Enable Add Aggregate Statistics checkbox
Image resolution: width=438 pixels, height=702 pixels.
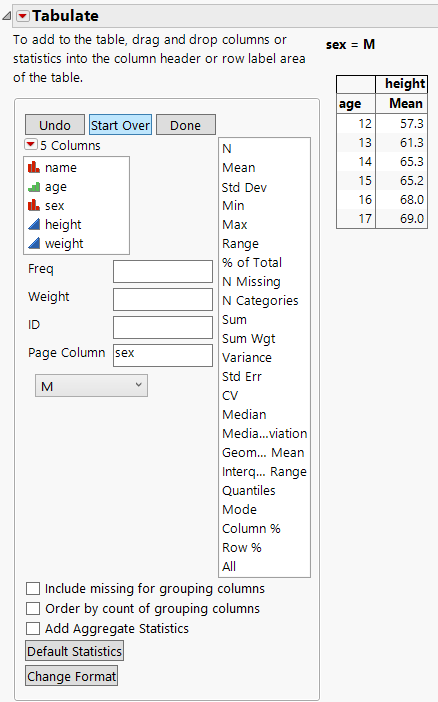coord(33,629)
